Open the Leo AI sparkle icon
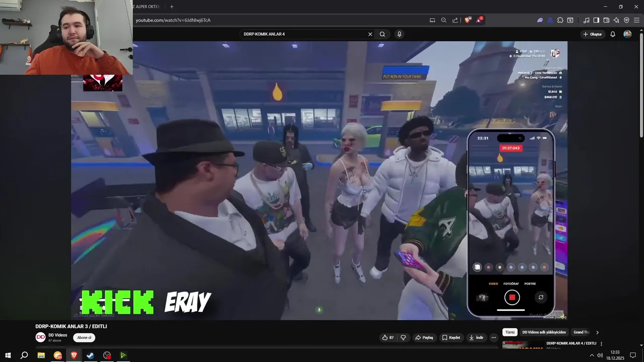Image resolution: width=644 pixels, height=362 pixels. (616, 20)
